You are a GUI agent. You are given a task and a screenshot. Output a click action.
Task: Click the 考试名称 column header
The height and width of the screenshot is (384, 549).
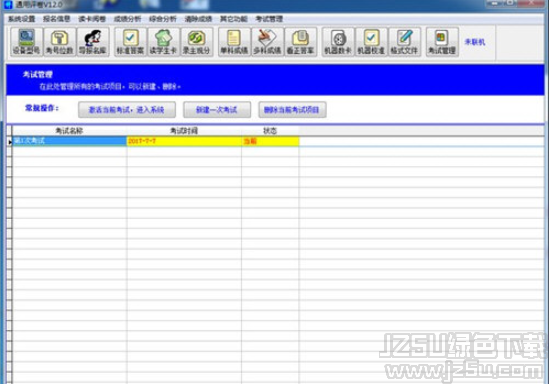click(x=69, y=131)
